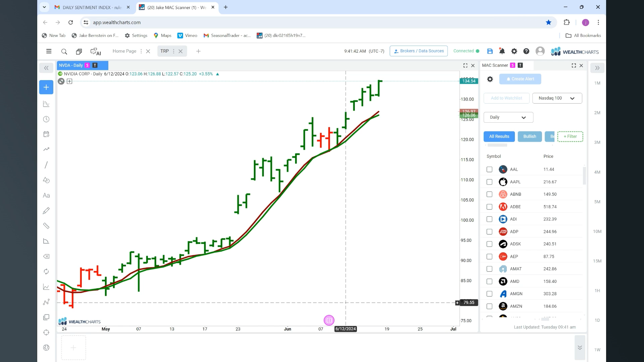Open the hamburger main menu

coord(49,51)
